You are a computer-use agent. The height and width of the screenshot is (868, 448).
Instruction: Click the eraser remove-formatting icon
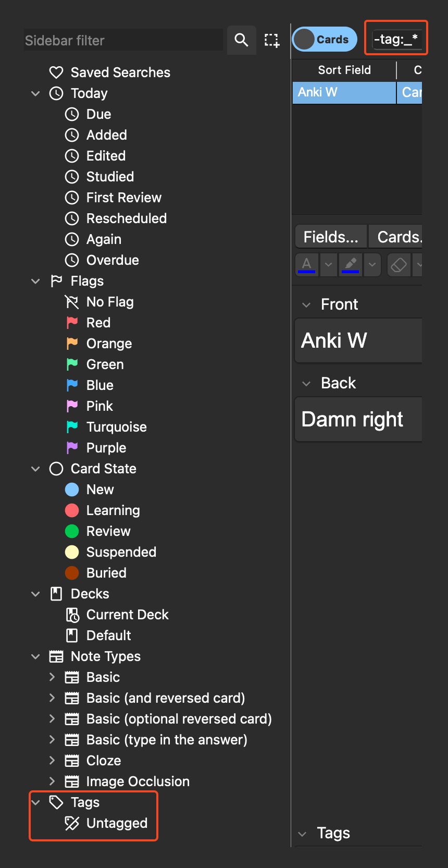(x=399, y=264)
